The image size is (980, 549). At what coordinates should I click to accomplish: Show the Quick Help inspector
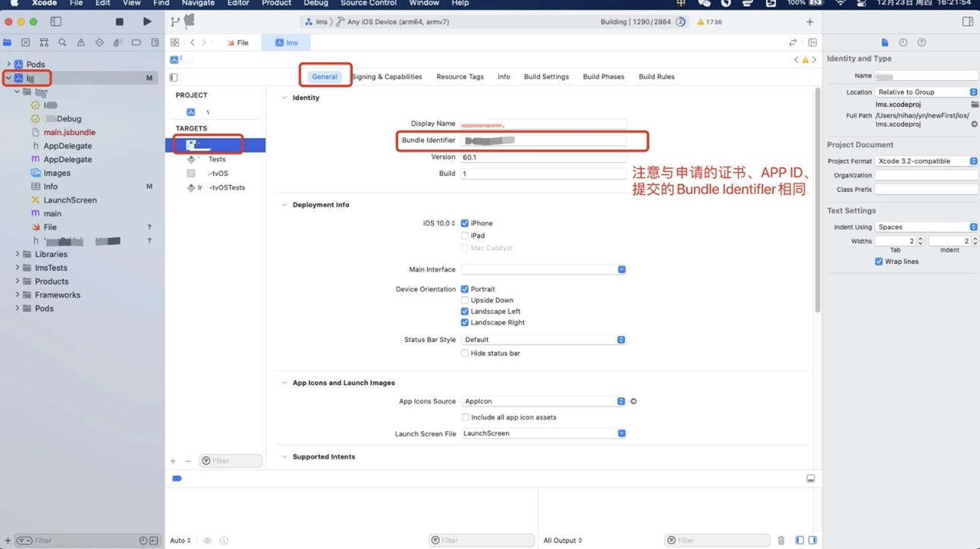(x=922, y=42)
